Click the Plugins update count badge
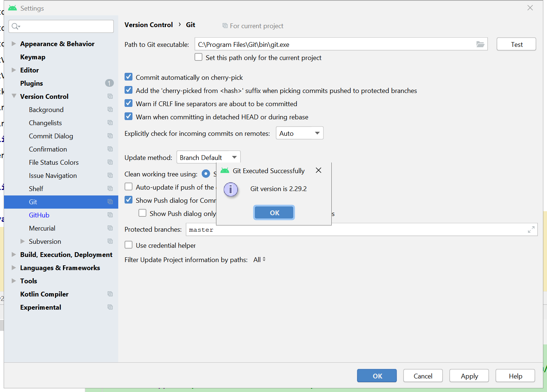 coord(109,83)
